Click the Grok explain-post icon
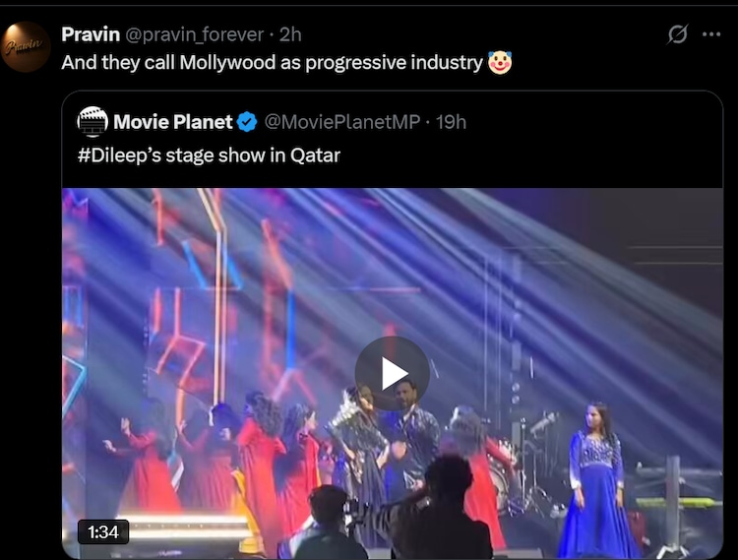Screen dimensions: 738x560 click(677, 34)
